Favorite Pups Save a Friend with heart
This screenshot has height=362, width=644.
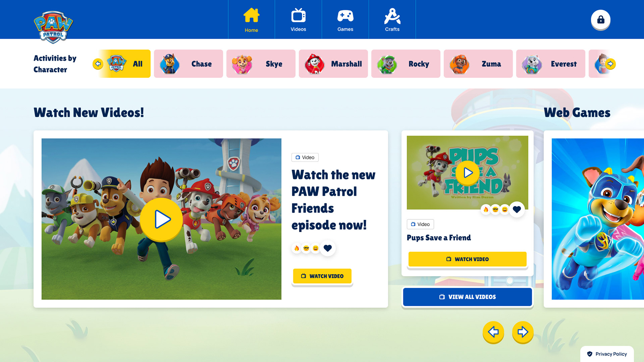[x=517, y=209]
